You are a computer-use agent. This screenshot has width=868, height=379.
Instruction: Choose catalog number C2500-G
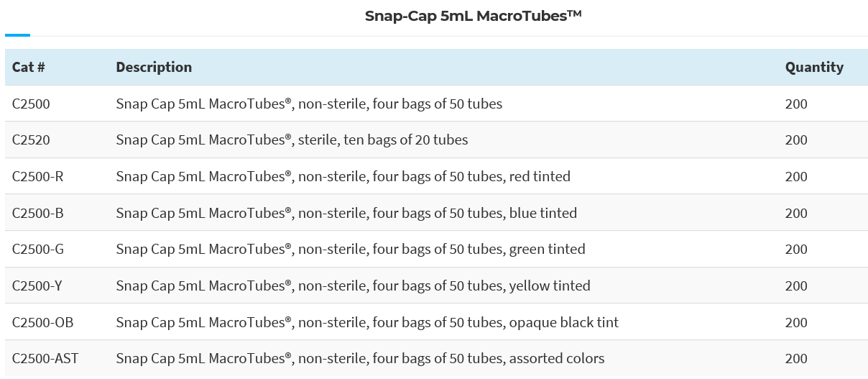[x=38, y=250]
